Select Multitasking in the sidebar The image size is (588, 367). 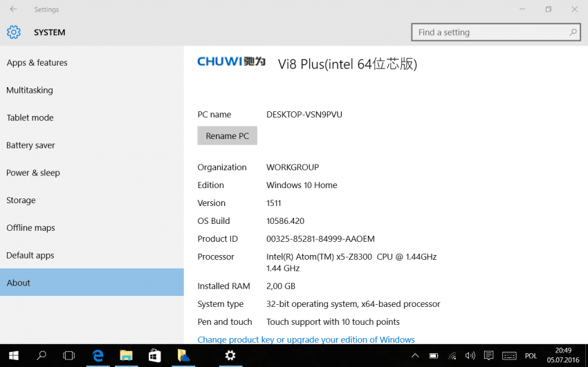(x=92, y=91)
